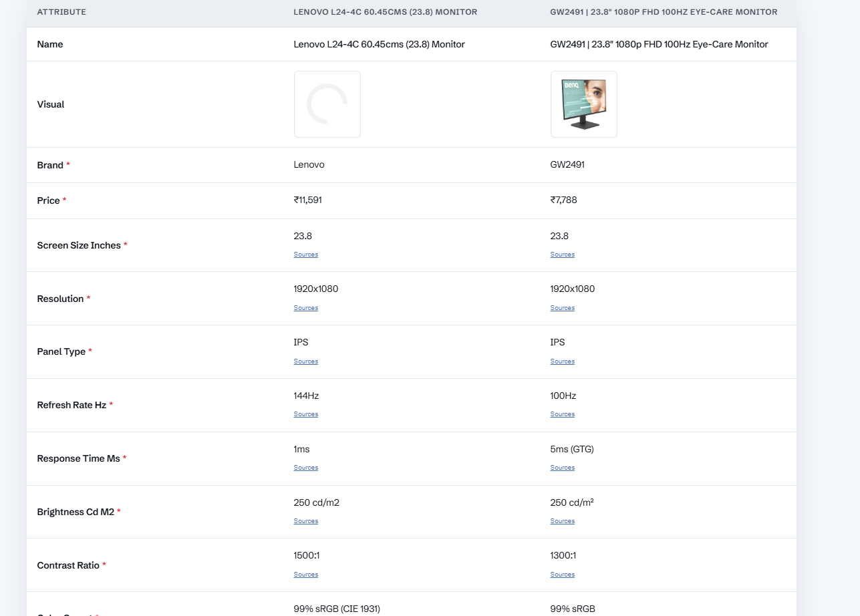Click the Lenovo price ₹11,591
The image size is (860, 616).
(x=307, y=200)
